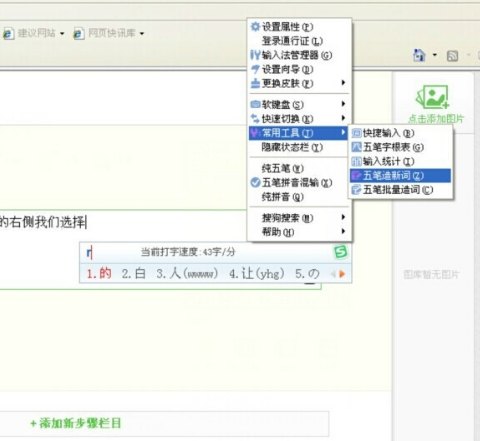Select 五笔字根表 icon in submenu
The height and width of the screenshot is (441, 480).
coord(357,147)
